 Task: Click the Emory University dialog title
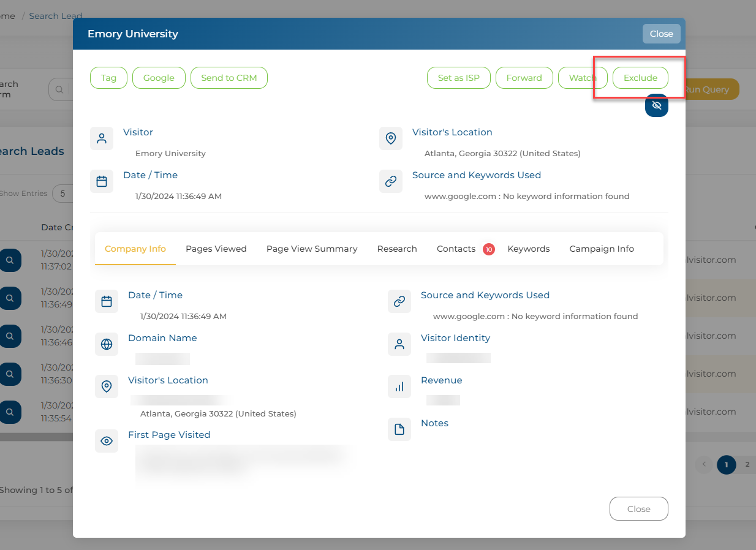tap(133, 34)
